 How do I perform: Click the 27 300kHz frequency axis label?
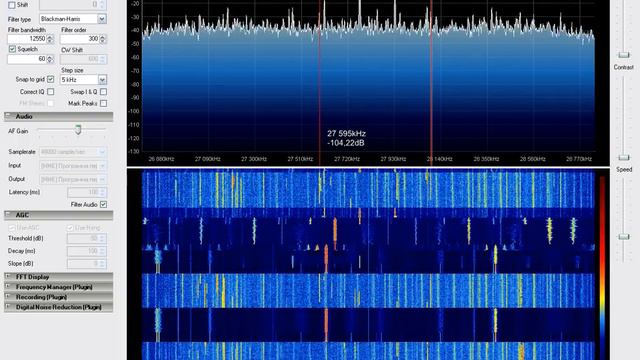point(254,159)
